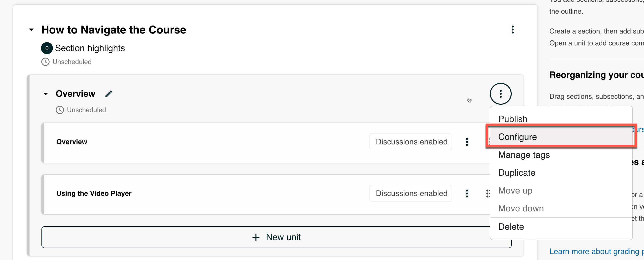Viewport: 644px width, 260px height.
Task: Open the Overview unit options kebab menu
Action: (x=467, y=142)
